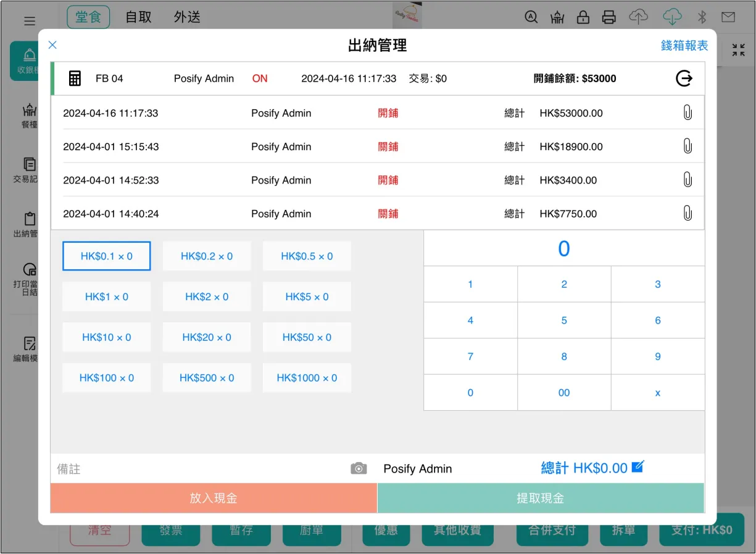Tap the HK$20 × 0 denomination
The image size is (756, 554).
[207, 337]
